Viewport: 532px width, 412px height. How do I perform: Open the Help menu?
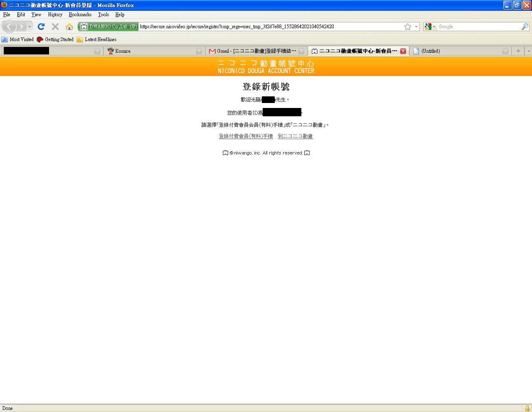click(x=120, y=15)
